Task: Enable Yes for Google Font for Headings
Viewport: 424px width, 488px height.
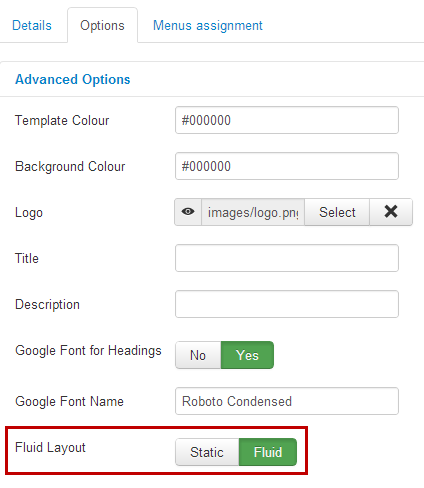Action: pos(247,355)
